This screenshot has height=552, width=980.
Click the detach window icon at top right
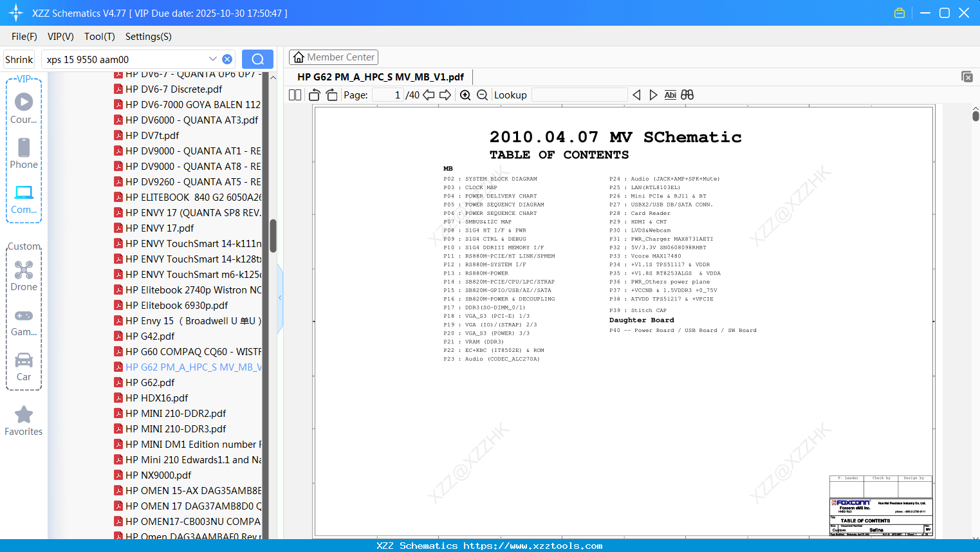point(966,77)
